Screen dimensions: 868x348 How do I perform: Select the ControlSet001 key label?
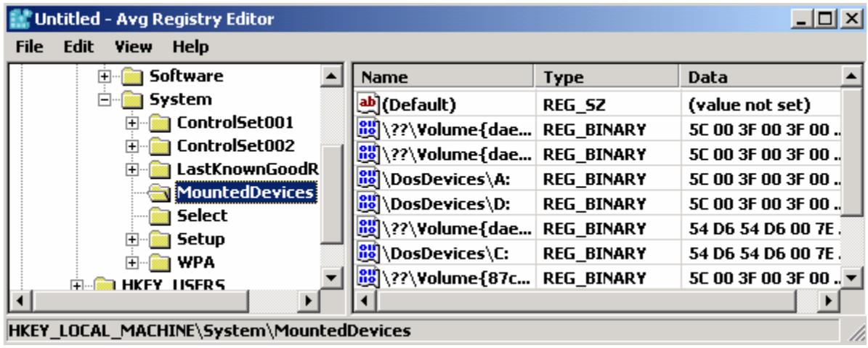[235, 122]
